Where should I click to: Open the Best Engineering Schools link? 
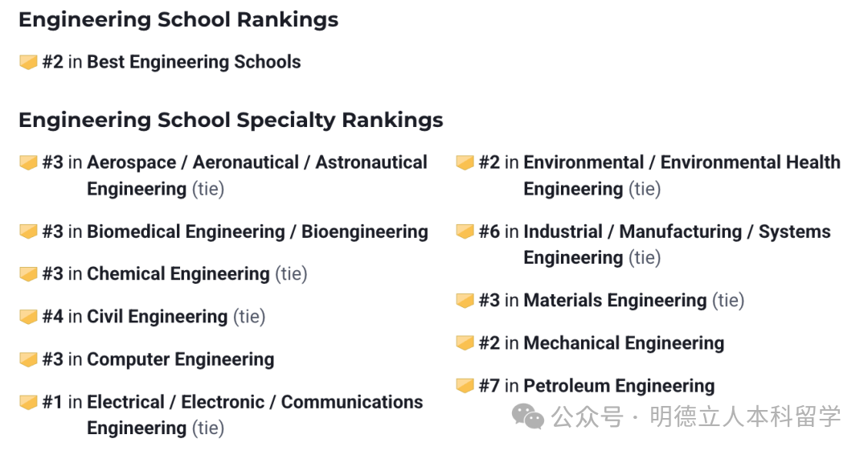coord(194,61)
